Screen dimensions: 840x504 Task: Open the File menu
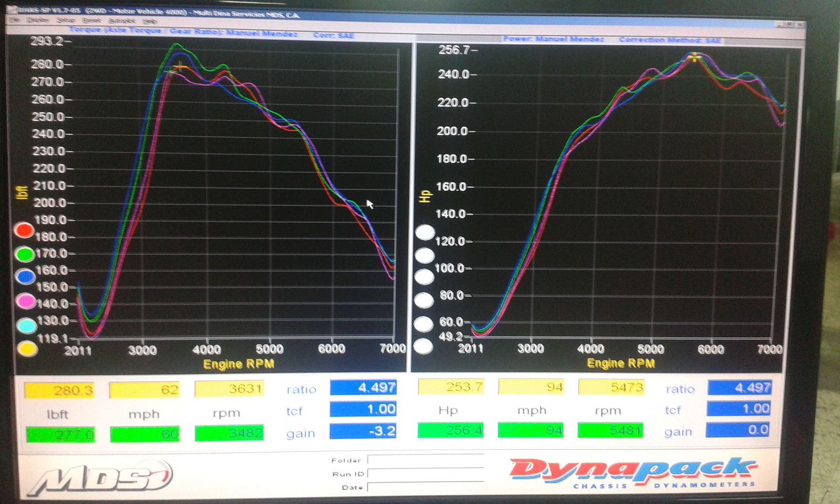(15, 21)
